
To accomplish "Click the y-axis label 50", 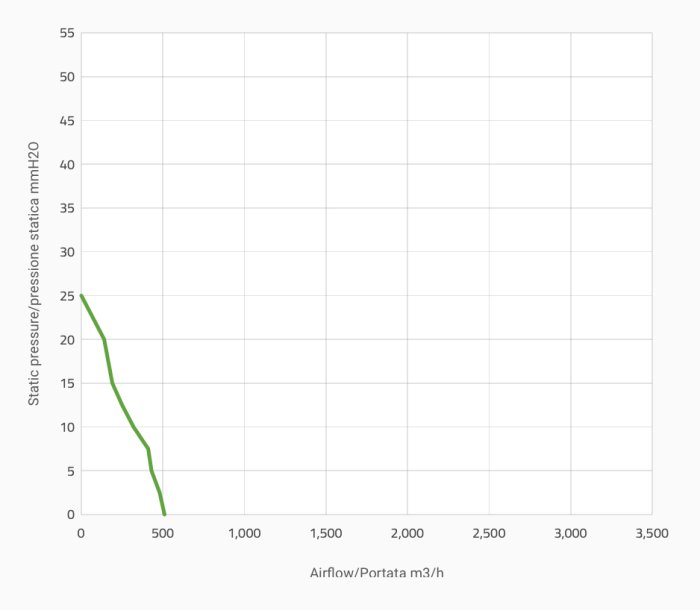I will [x=67, y=77].
